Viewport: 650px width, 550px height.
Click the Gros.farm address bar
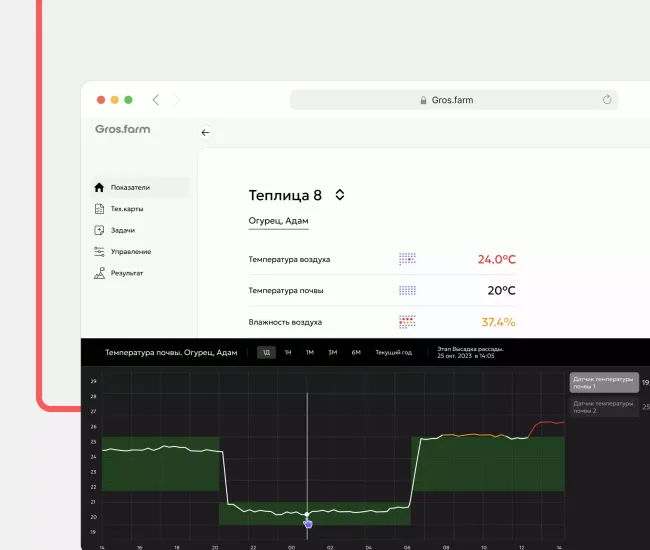[454, 100]
